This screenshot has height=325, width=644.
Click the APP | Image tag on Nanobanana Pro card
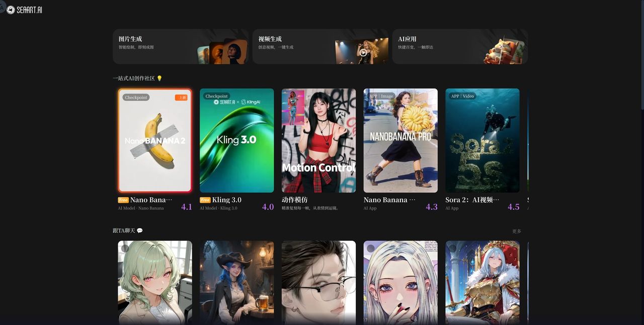tap(381, 96)
